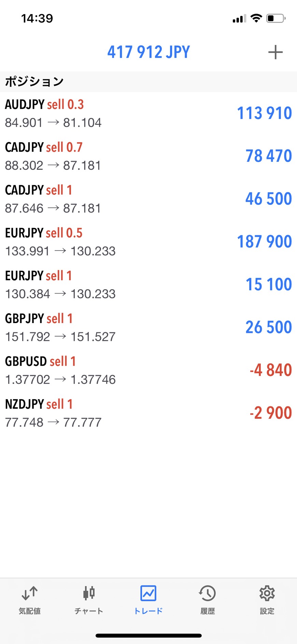
Task: Open the quotes tab arrows icon
Action: (30, 593)
